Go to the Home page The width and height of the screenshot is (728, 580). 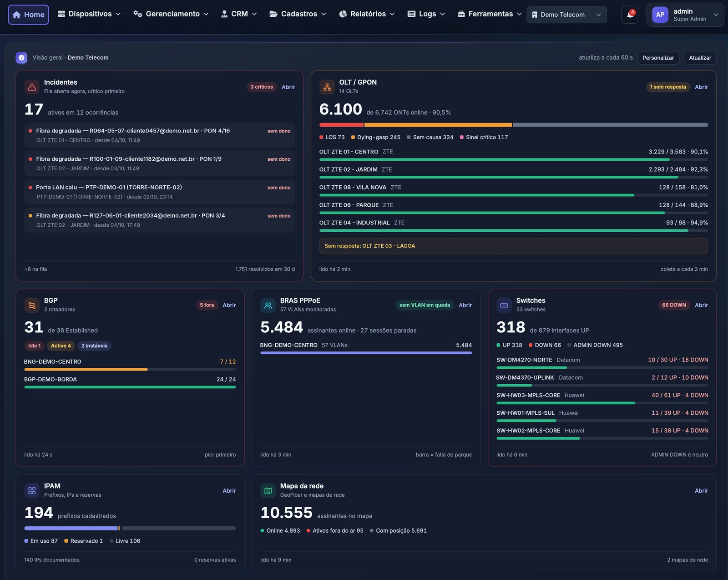(x=28, y=15)
